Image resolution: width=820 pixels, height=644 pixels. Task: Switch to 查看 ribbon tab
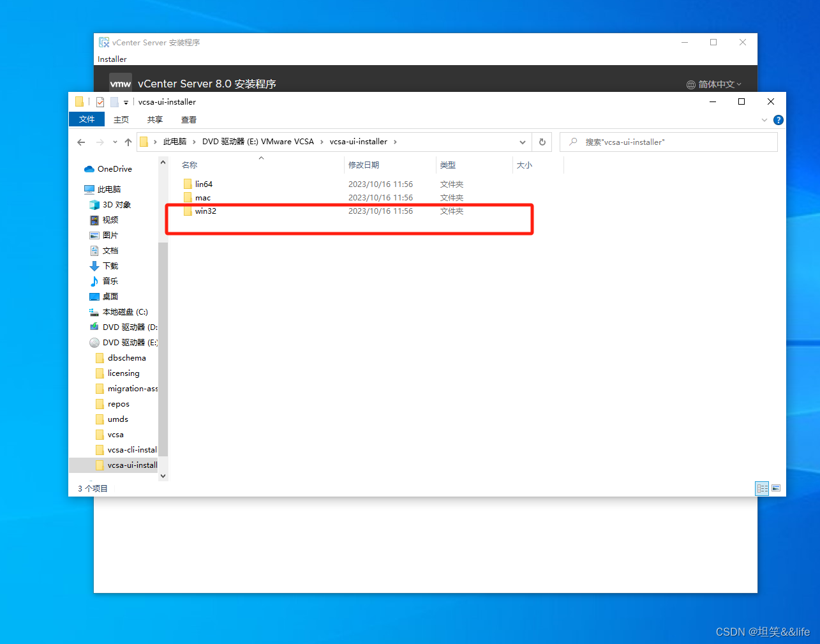coord(189,119)
